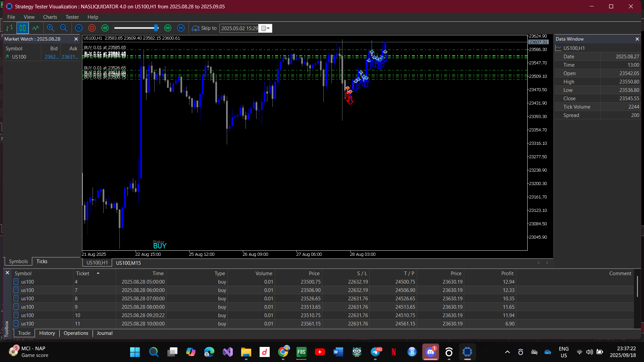This screenshot has width=644, height=362.
Task: Switch chart to bar chart mode
Action: (10, 28)
